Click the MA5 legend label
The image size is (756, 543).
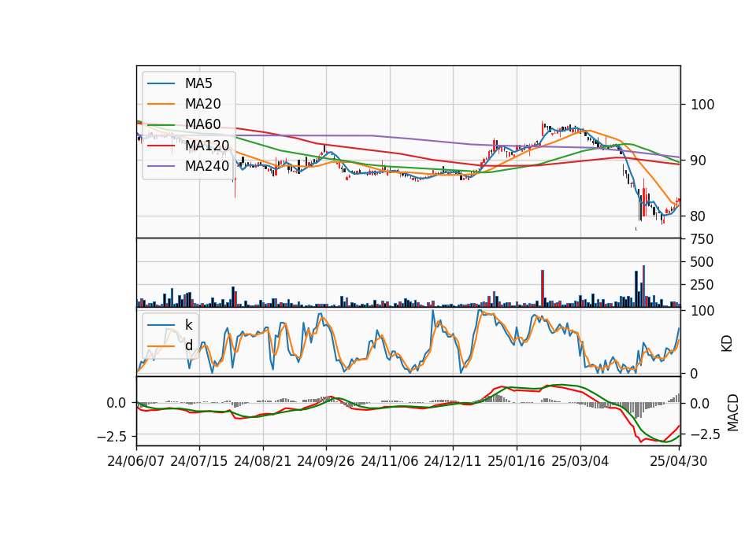tap(198, 83)
